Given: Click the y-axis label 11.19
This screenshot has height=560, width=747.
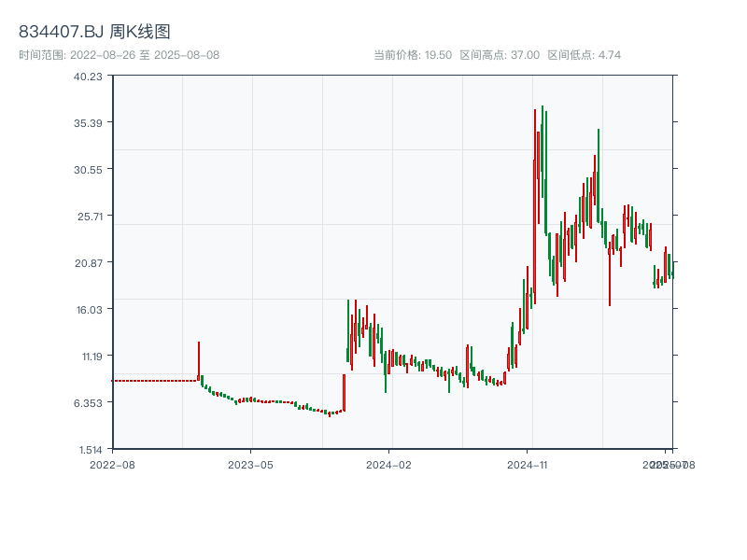Looking at the screenshot, I should [92, 357].
